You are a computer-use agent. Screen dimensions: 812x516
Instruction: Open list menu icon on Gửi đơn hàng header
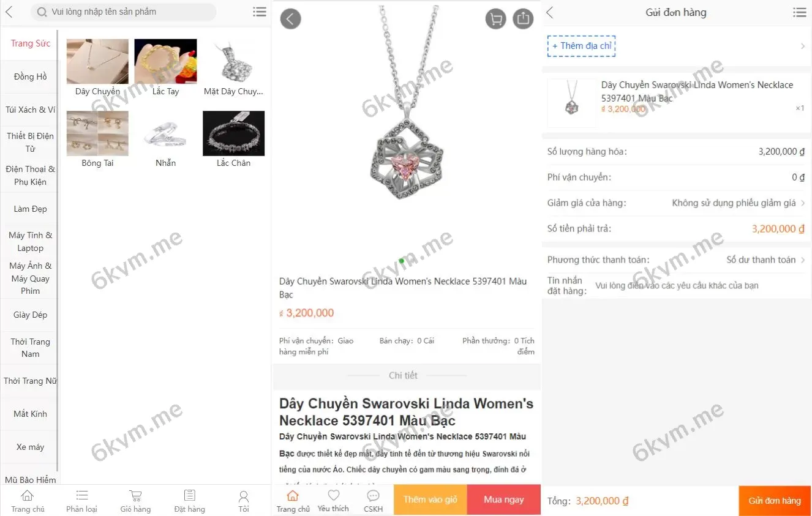pyautogui.click(x=799, y=12)
